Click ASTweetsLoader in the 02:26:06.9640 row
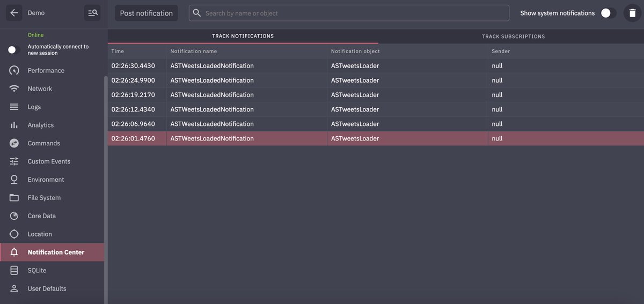Image resolution: width=644 pixels, height=304 pixels. point(355,124)
